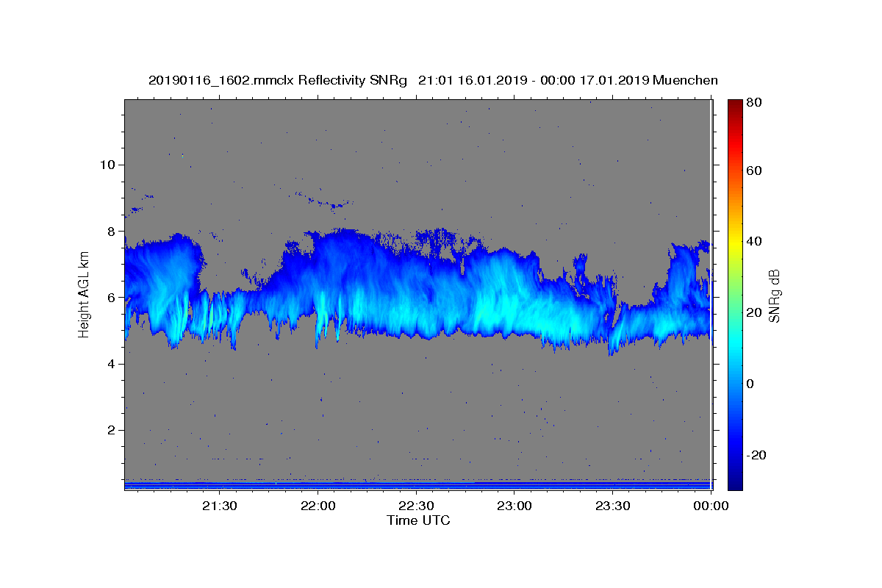Click the blue ground clutter band at bottom
Image resolution: width=882 pixels, height=588 pixels.
click(x=417, y=484)
